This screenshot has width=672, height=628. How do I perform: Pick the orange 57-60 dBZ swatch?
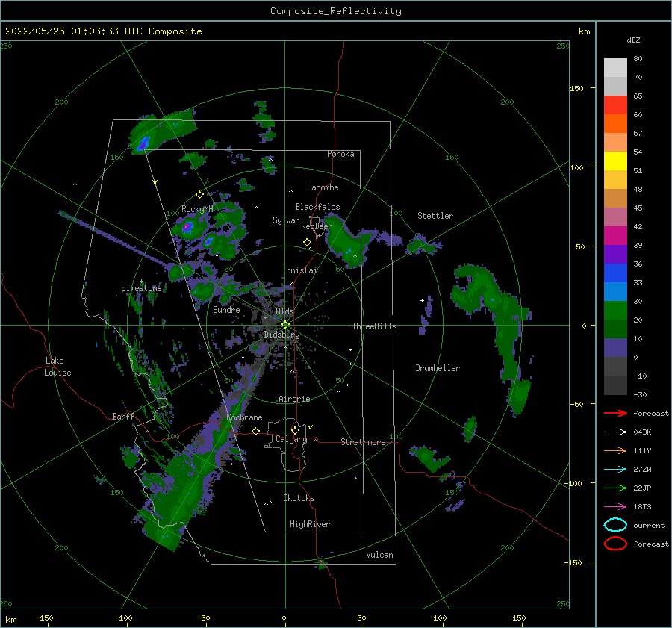click(615, 124)
